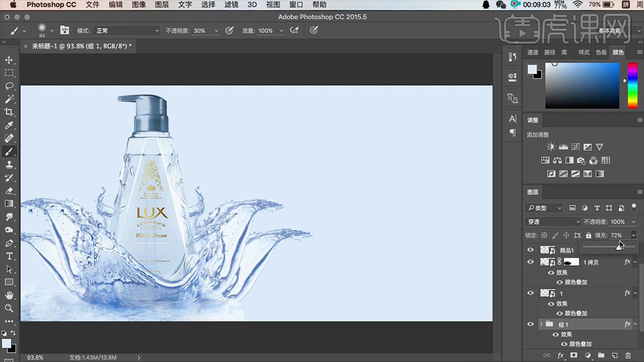The width and height of the screenshot is (644, 362).
Task: Select document tab 未标题-1
Action: point(82,46)
